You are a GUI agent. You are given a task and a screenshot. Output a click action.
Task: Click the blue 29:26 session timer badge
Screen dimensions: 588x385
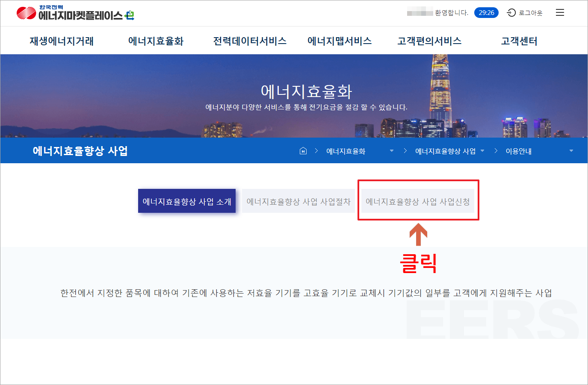pos(486,12)
